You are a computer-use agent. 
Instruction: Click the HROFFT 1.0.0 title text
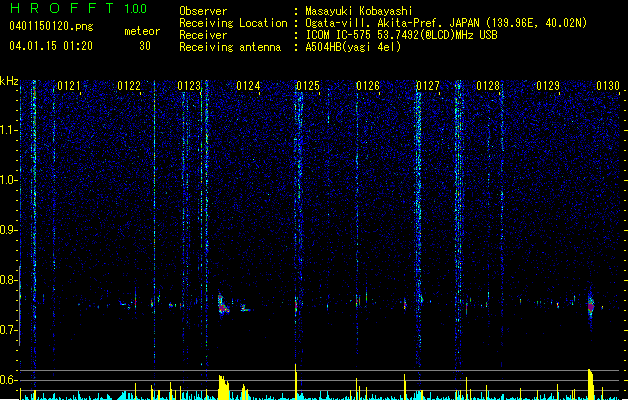click(x=78, y=8)
